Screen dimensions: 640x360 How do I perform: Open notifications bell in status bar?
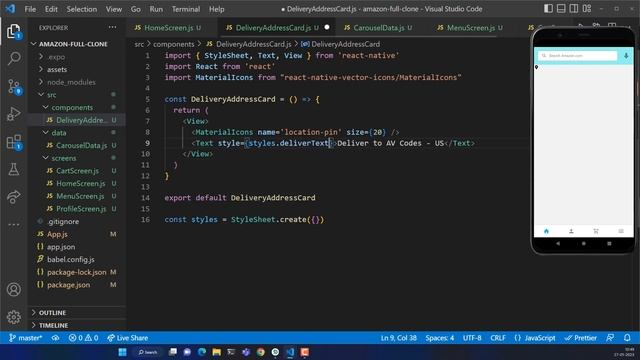tap(627, 338)
